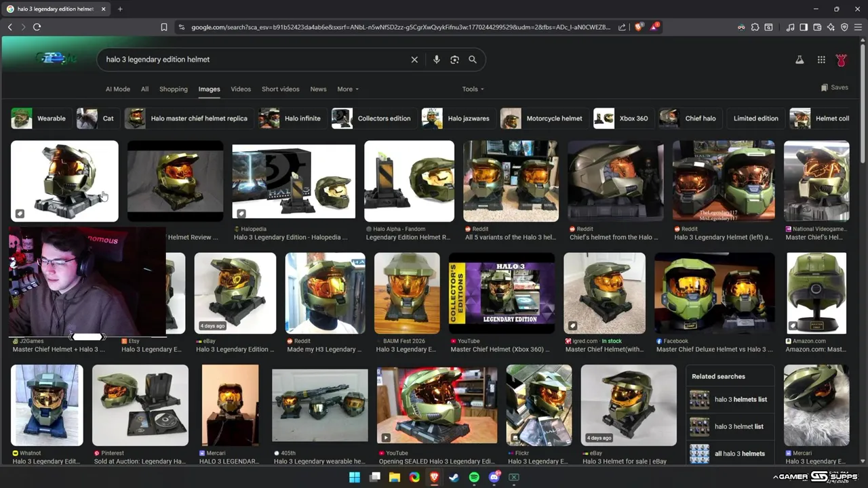Open the Google account avatar
868x488 pixels.
842,60
